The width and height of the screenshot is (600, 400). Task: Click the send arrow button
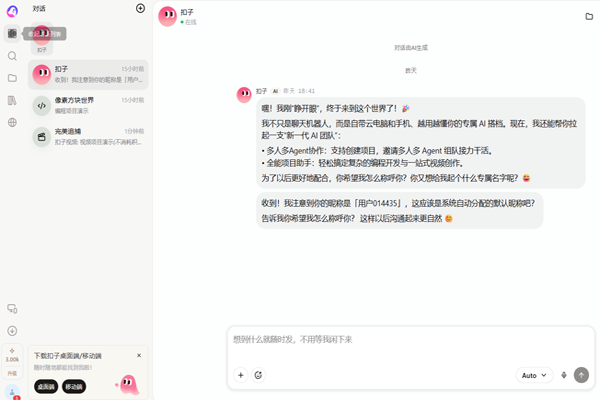[581, 375]
